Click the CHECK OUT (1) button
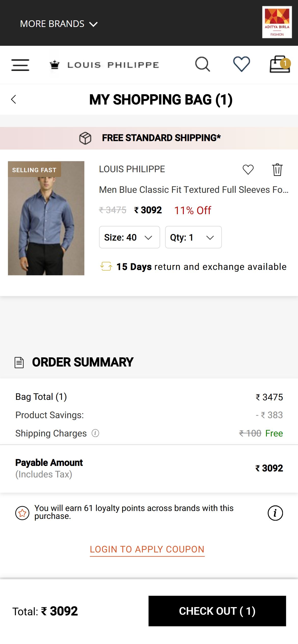Image resolution: width=298 pixels, height=644 pixels. (217, 611)
